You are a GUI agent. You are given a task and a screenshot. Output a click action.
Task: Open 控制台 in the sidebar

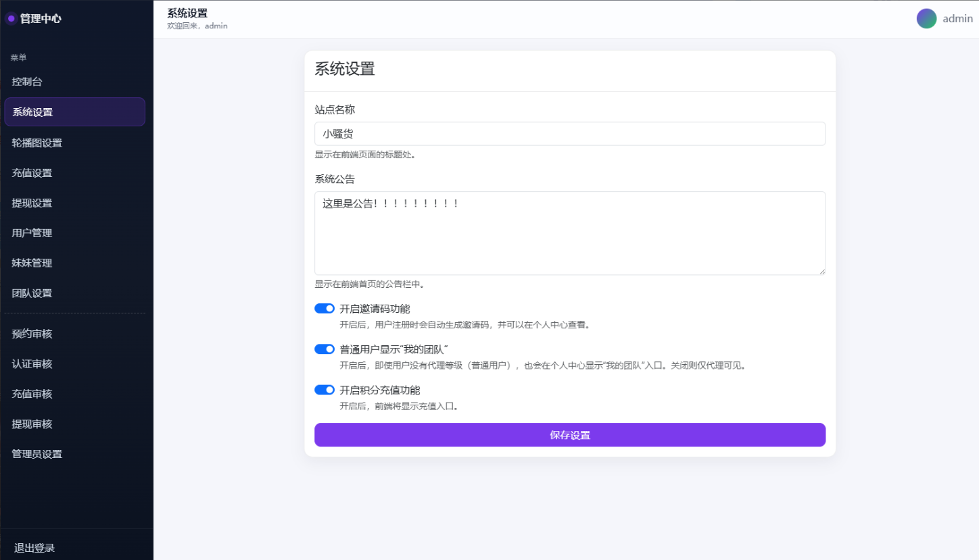(x=75, y=82)
